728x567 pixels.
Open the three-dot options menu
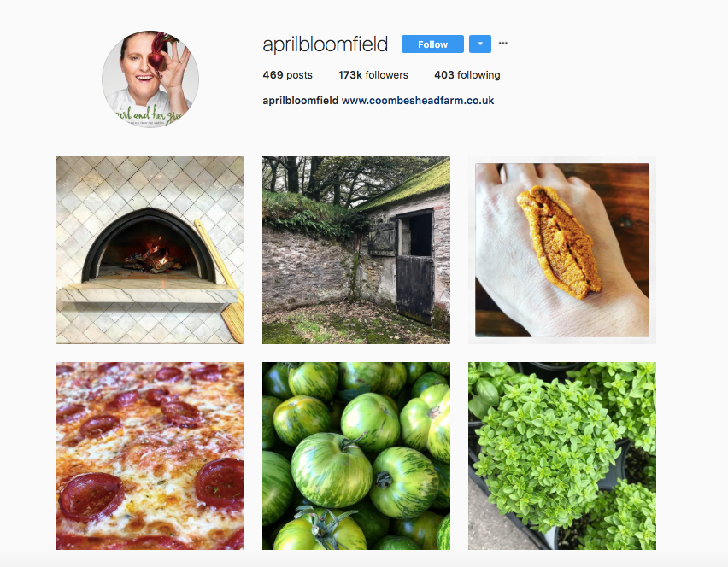[x=502, y=44]
